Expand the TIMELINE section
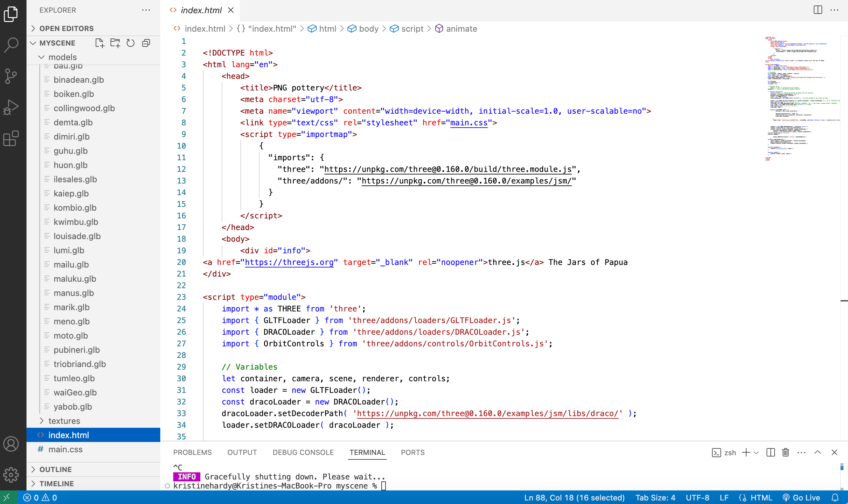Viewport: 848px width, 504px height. [x=93, y=484]
